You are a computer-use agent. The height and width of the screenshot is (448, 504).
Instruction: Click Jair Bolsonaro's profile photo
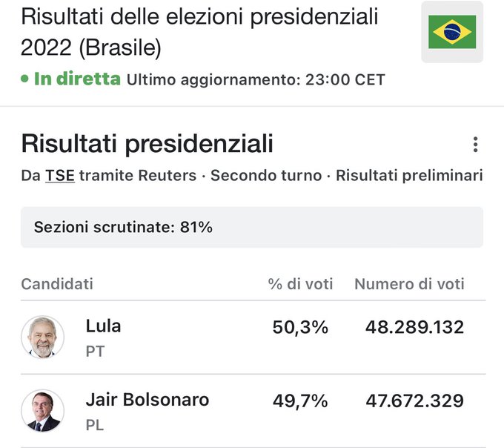(42, 411)
